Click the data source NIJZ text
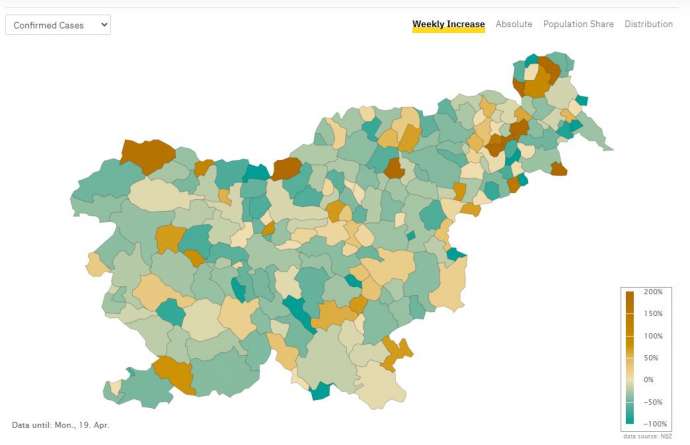690x445 pixels. (647, 436)
